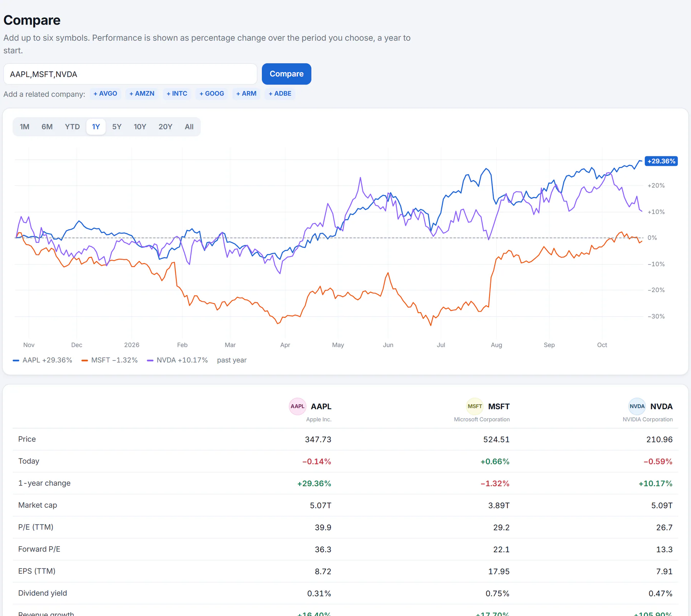
Task: Switch chart range to 1M
Action: point(25,127)
